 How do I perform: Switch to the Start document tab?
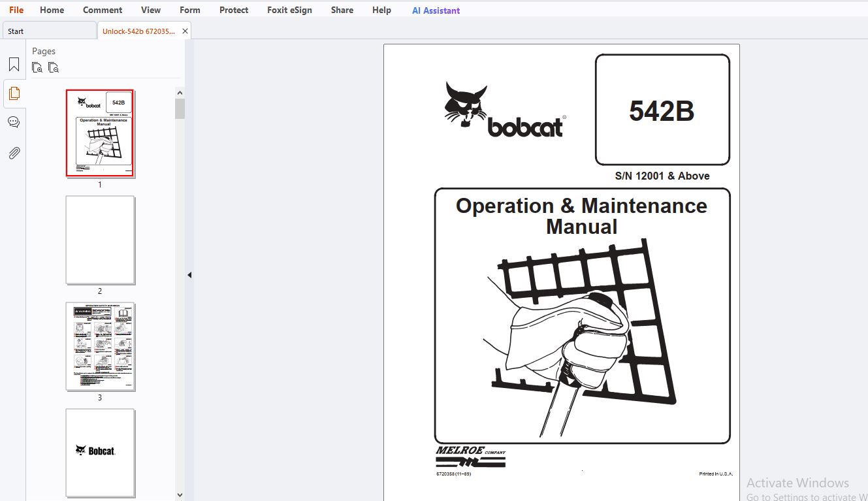[49, 31]
